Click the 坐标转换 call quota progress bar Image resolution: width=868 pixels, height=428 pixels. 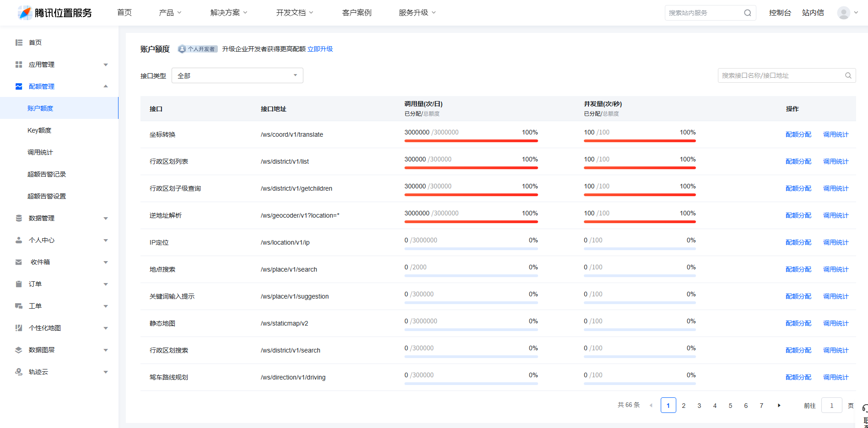471,141
